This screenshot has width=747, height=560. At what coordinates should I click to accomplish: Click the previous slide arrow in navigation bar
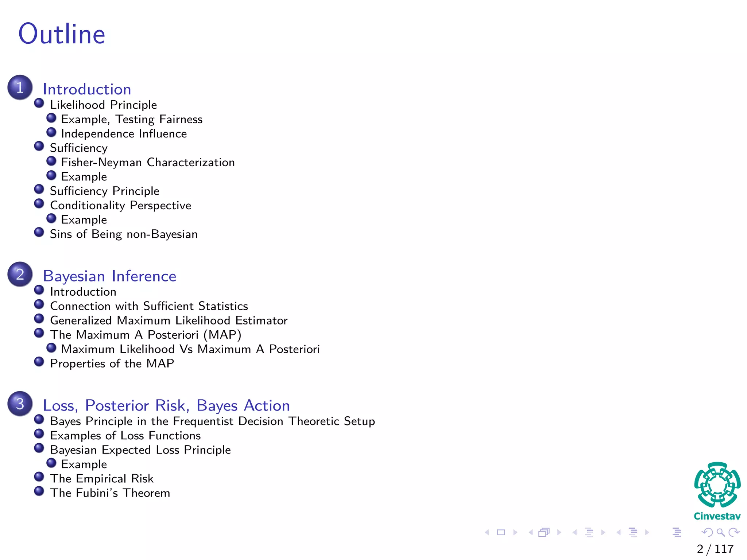[487, 532]
